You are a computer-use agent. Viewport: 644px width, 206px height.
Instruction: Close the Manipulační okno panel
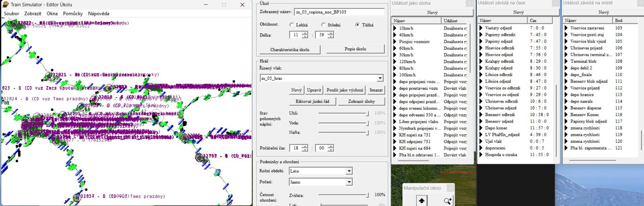[451, 188]
